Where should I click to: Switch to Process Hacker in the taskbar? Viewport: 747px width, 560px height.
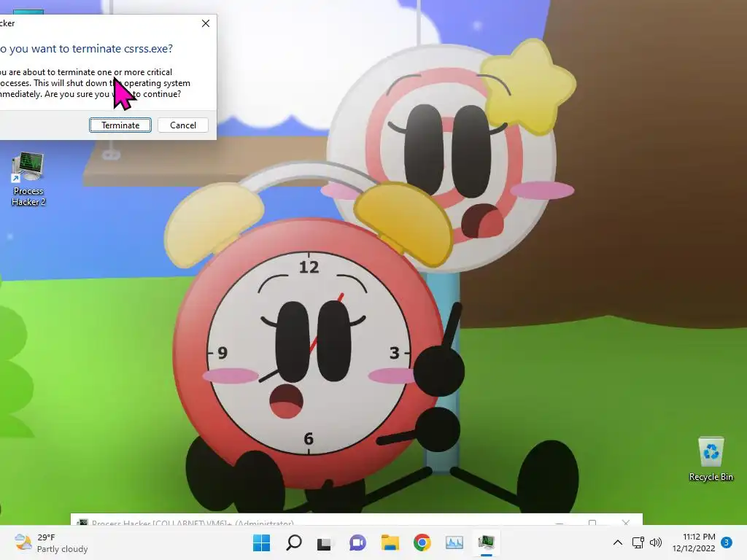[487, 542]
